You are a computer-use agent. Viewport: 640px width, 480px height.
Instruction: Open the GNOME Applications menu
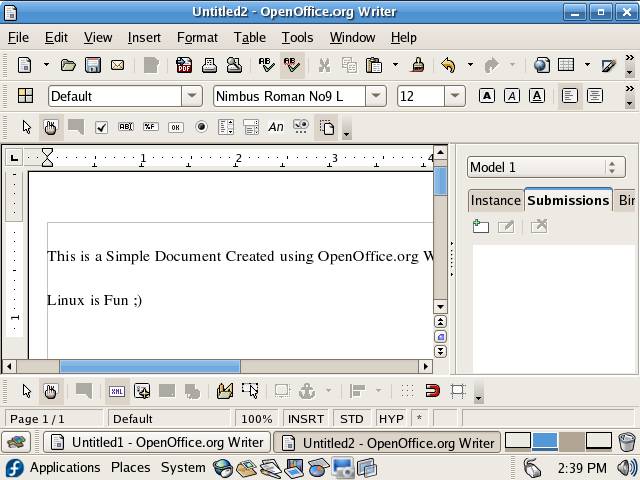click(65, 467)
